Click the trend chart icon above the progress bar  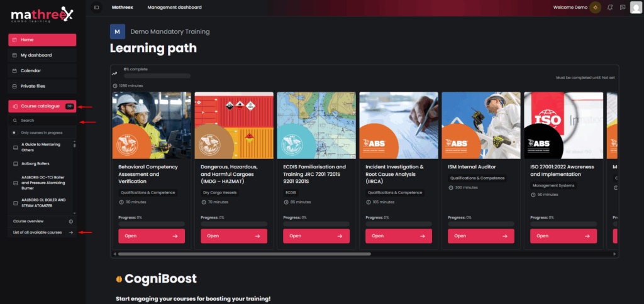click(114, 74)
